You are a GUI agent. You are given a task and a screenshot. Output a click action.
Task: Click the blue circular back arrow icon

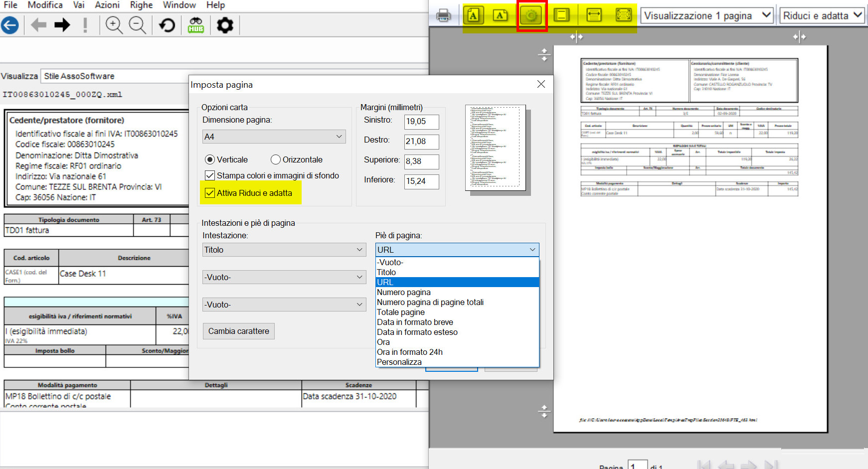click(x=10, y=25)
